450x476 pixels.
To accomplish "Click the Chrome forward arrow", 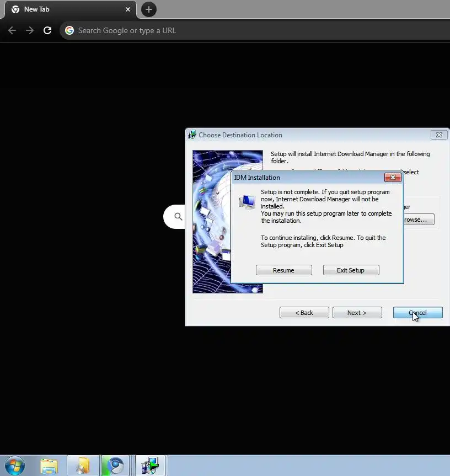I will click(x=30, y=30).
